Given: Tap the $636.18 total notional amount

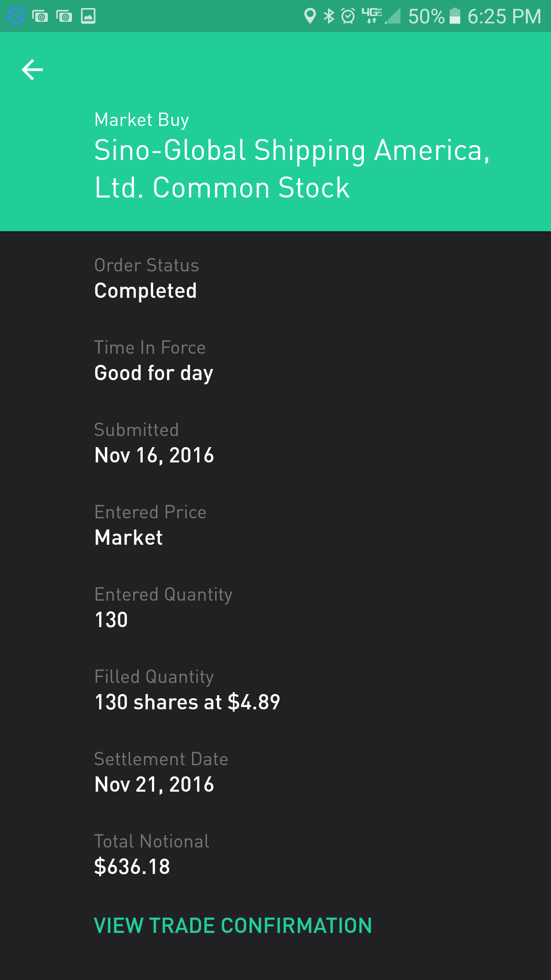Looking at the screenshot, I should coord(132,867).
